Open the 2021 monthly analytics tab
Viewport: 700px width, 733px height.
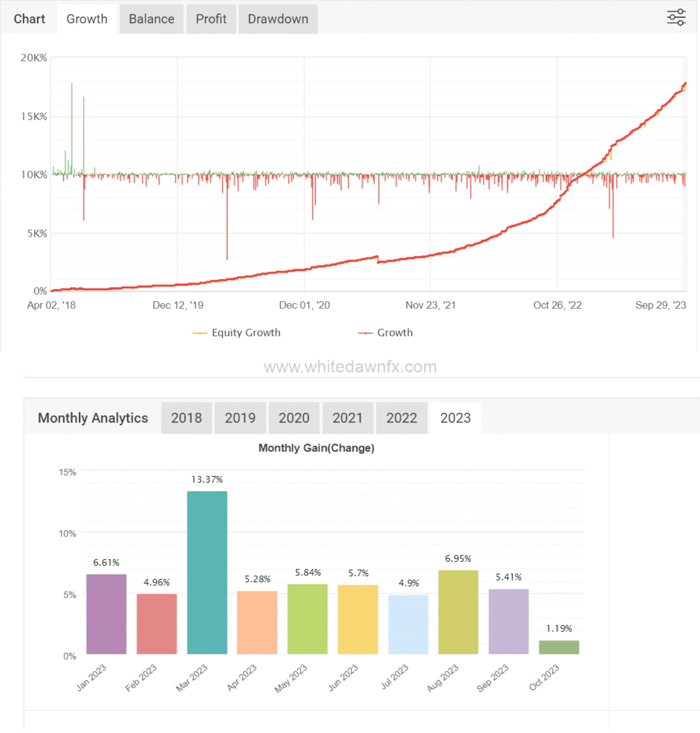point(348,418)
